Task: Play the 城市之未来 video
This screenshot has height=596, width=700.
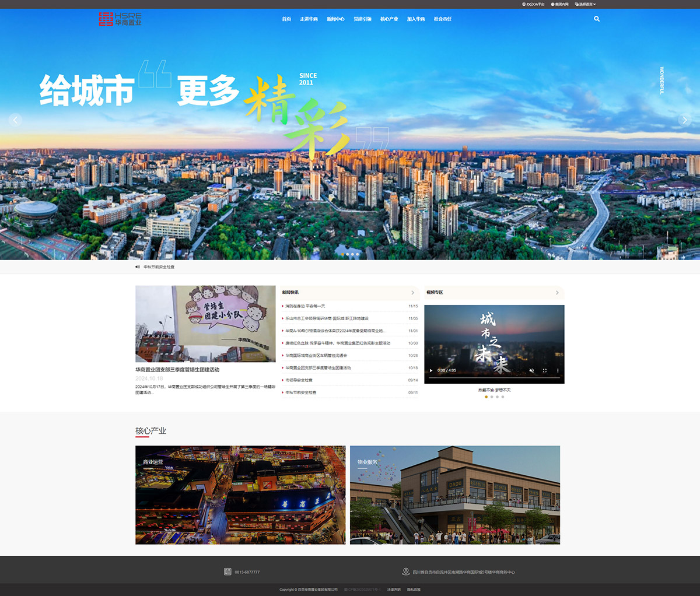Action: tap(432, 370)
